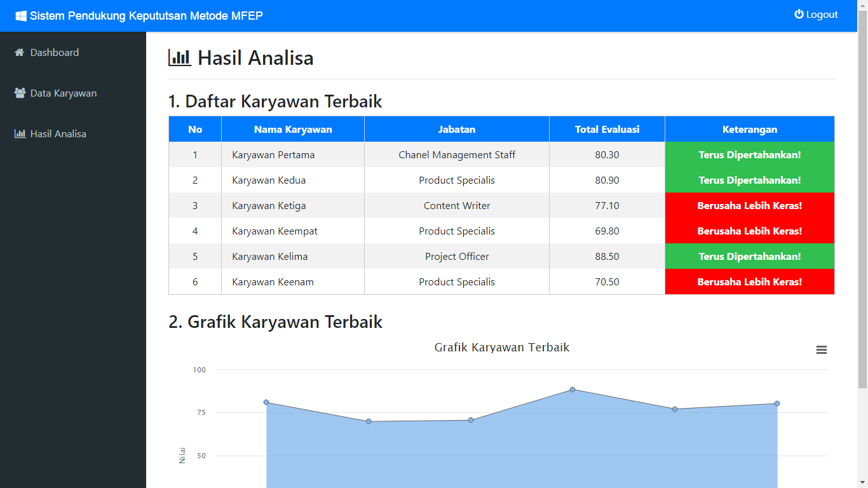Click the Windows logo in the blue navbar

[x=21, y=15]
